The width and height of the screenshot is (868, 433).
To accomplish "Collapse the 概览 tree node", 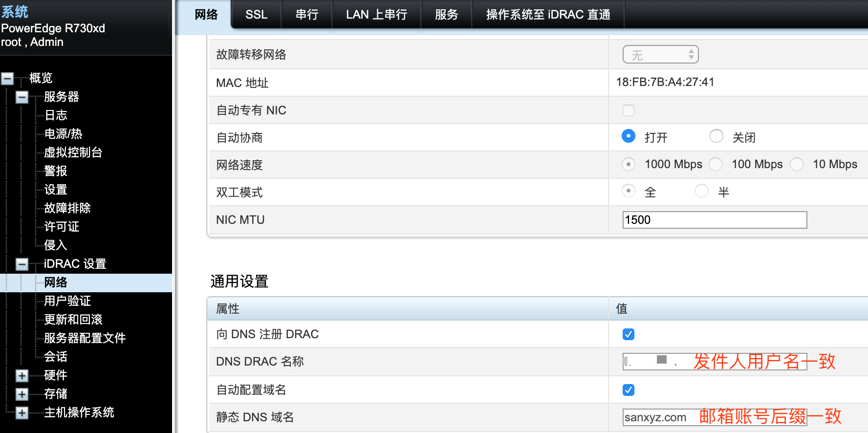I will click(6, 78).
